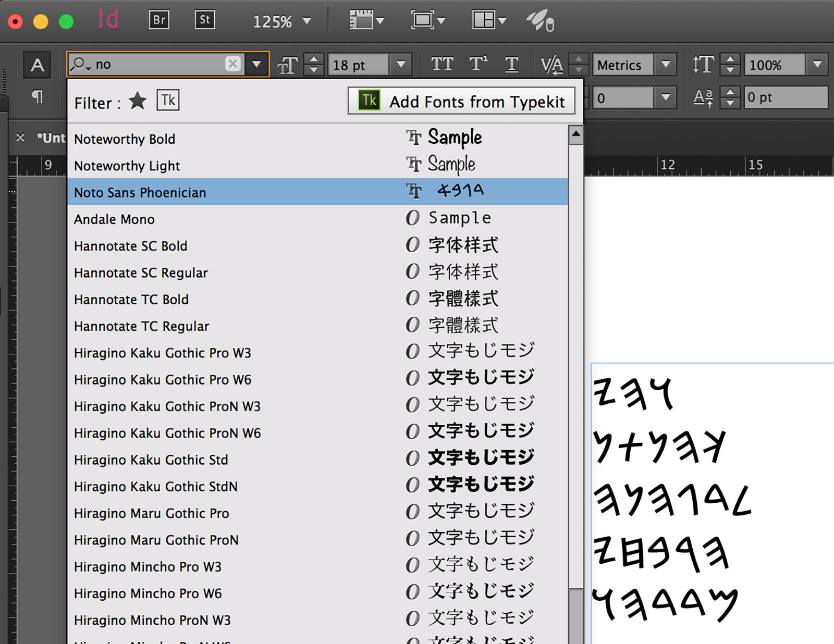Image resolution: width=834 pixels, height=644 pixels.
Task: Click the All Caps TT button
Action: point(442,65)
